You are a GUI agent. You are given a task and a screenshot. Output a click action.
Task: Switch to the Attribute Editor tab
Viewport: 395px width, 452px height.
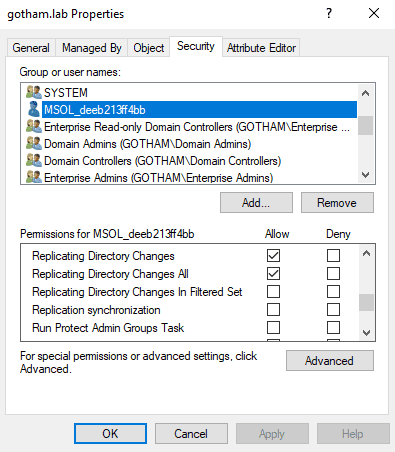(261, 48)
